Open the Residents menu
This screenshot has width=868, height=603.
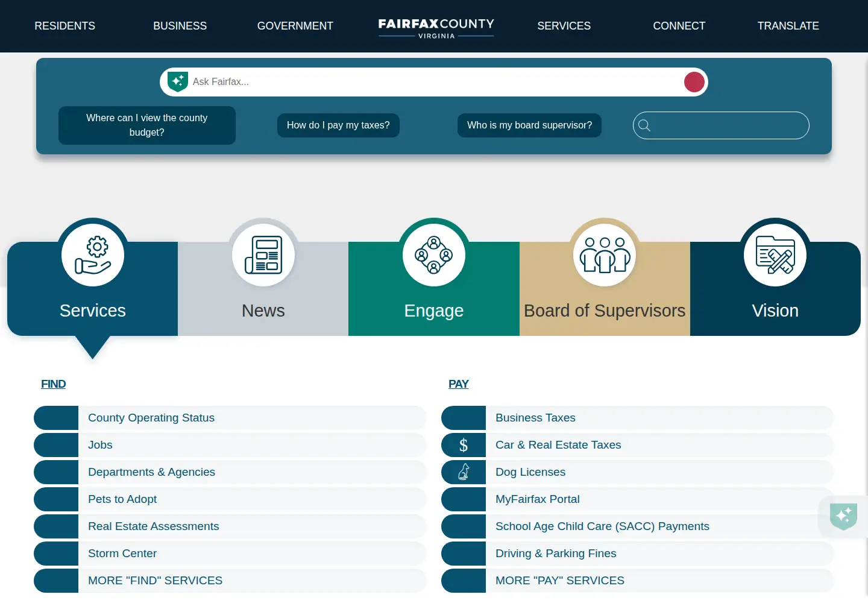(65, 26)
